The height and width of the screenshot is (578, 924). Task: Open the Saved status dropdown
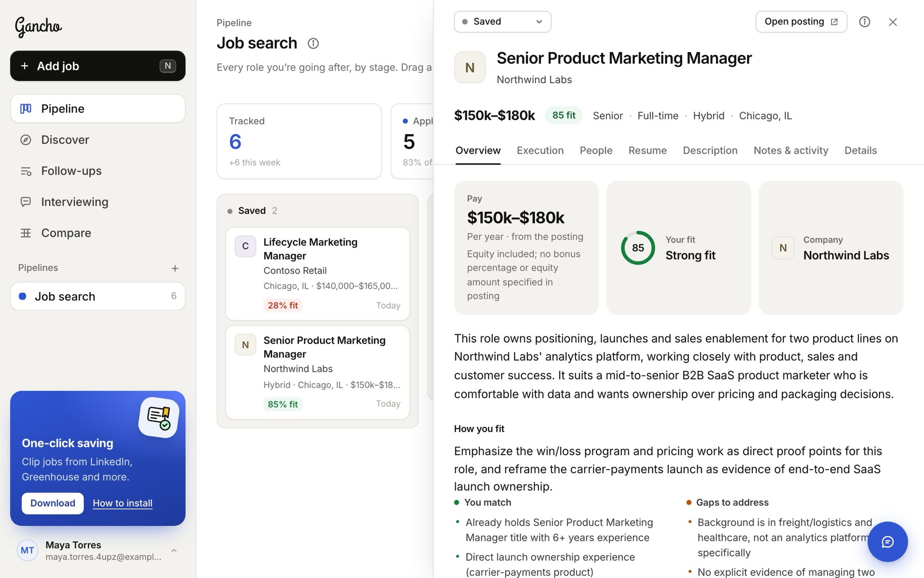(503, 22)
